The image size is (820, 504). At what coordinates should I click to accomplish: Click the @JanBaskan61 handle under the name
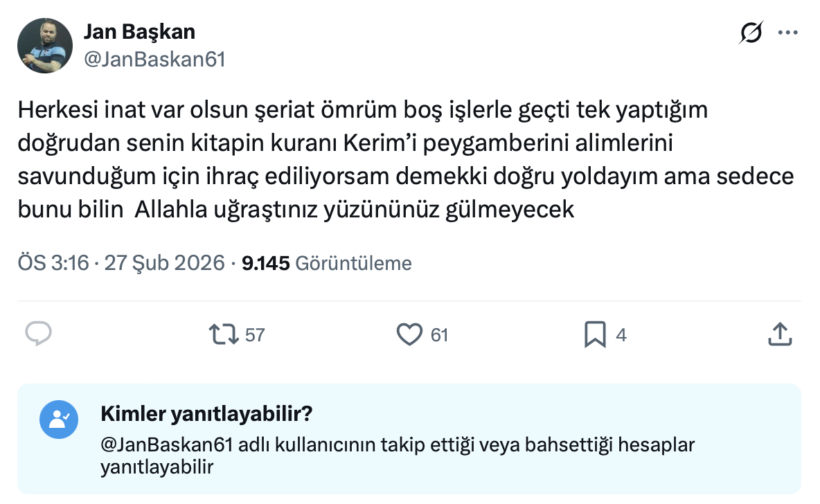[154, 60]
